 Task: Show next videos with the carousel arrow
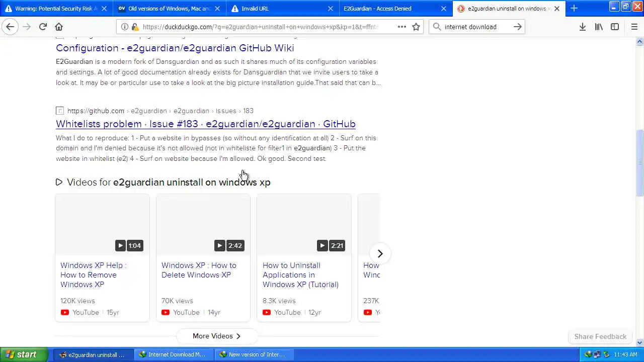pyautogui.click(x=380, y=253)
